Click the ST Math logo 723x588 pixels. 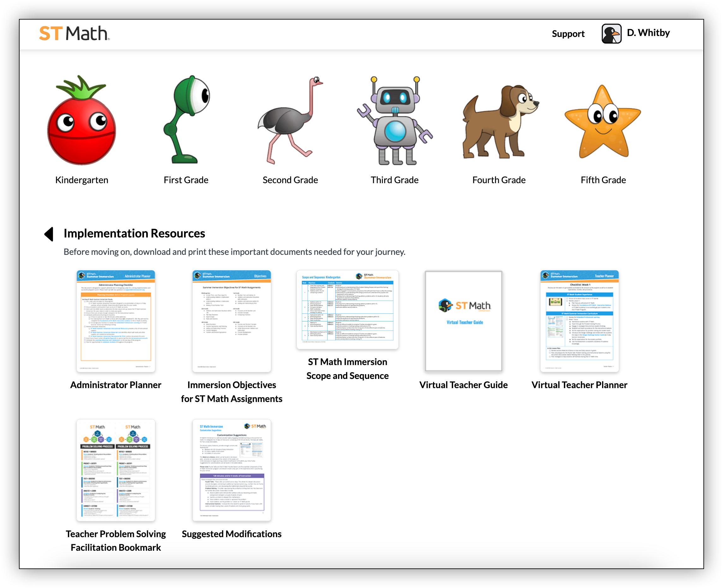click(x=74, y=33)
